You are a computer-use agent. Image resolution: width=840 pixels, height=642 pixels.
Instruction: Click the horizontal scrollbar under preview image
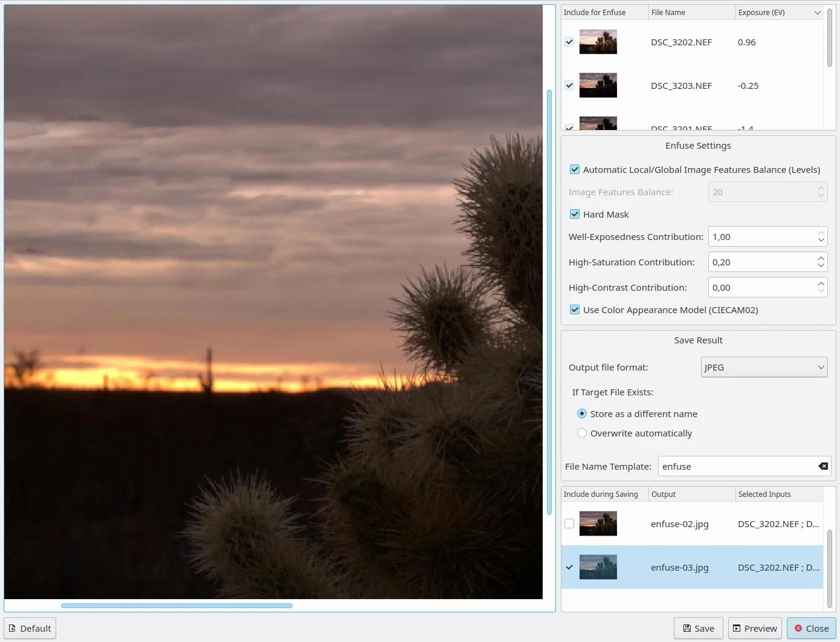pos(176,606)
